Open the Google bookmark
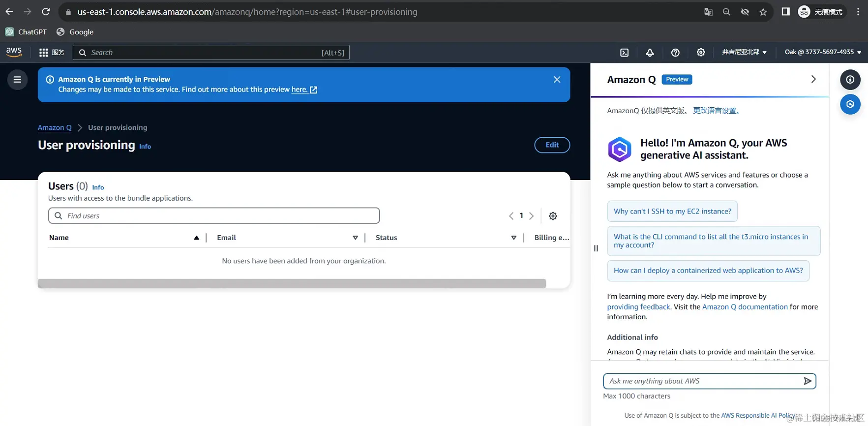The image size is (868, 426). [x=75, y=32]
